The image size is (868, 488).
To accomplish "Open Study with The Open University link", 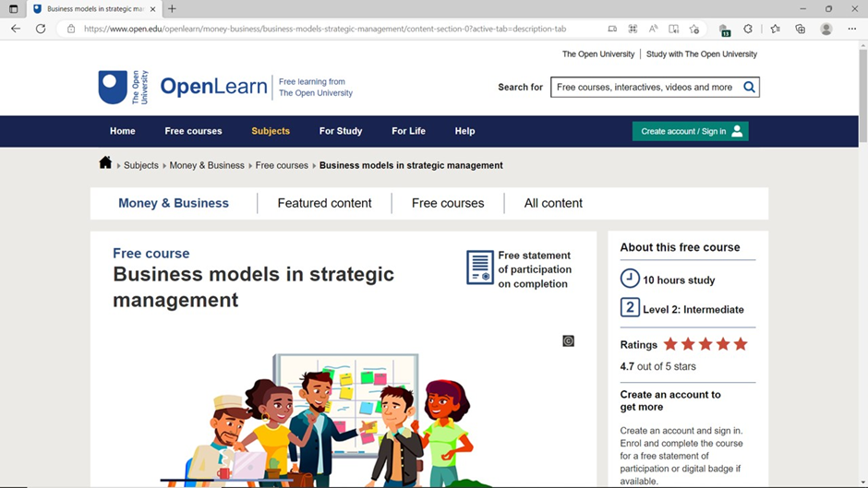I will pos(702,54).
